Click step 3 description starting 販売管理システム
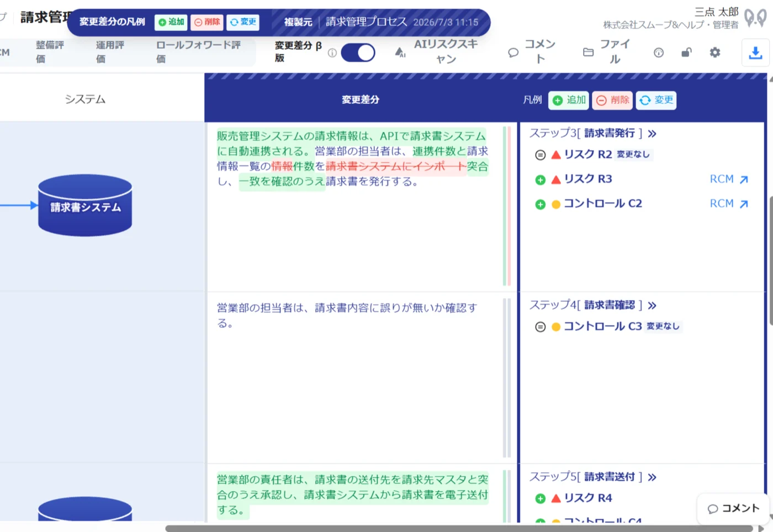Image resolution: width=773 pixels, height=532 pixels. [x=352, y=159]
